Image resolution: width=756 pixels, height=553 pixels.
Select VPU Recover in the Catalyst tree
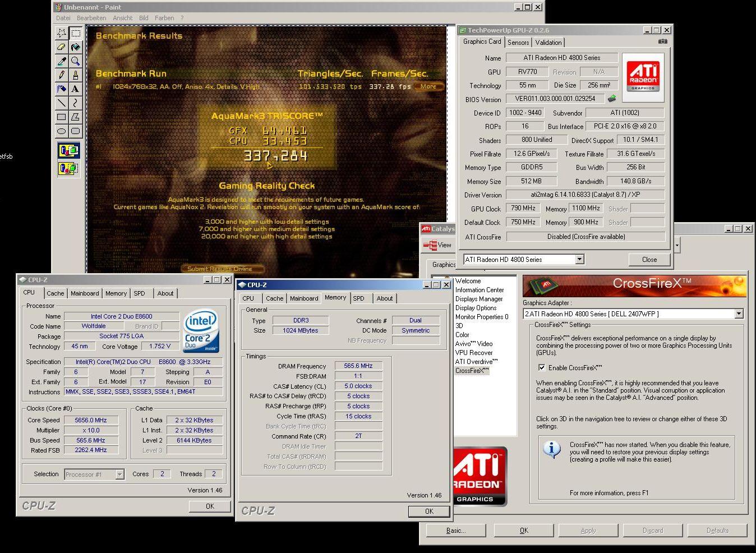pyautogui.click(x=474, y=353)
